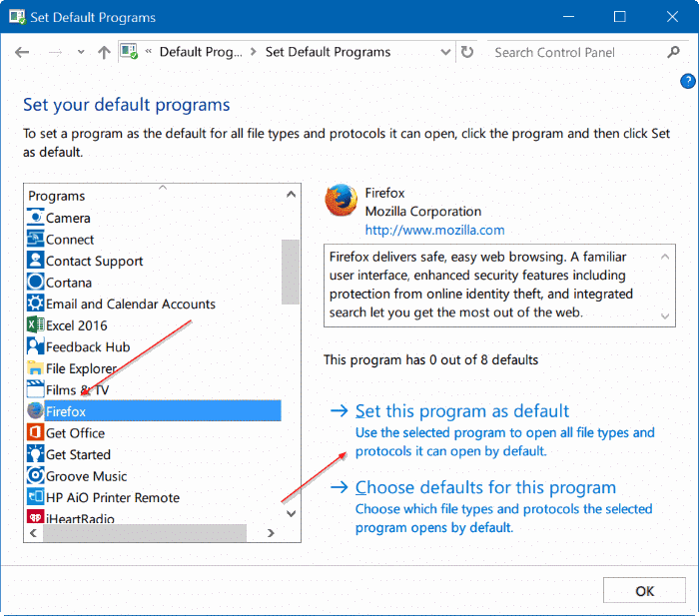Click the double chevron before Default Prog...
Image resolution: width=699 pixels, height=616 pixels.
[149, 51]
